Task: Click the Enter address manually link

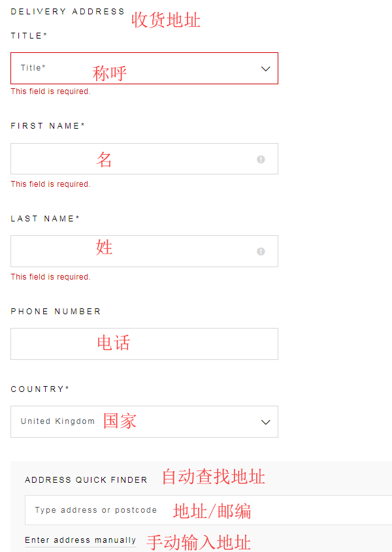Action: [80, 540]
